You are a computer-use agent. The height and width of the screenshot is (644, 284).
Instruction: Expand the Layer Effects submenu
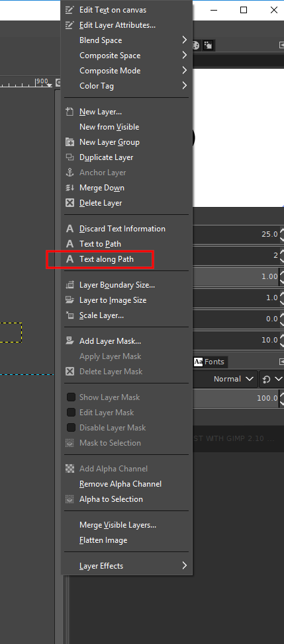point(126,566)
